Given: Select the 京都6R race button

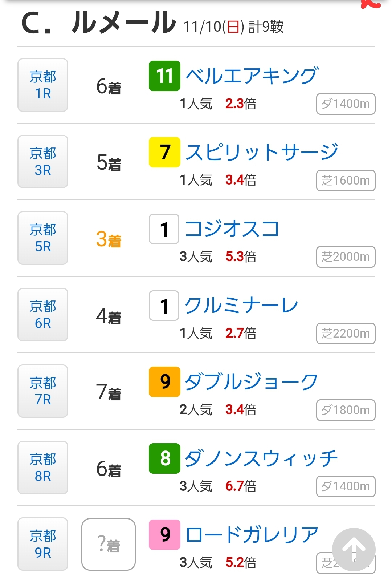Looking at the screenshot, I should (43, 315).
